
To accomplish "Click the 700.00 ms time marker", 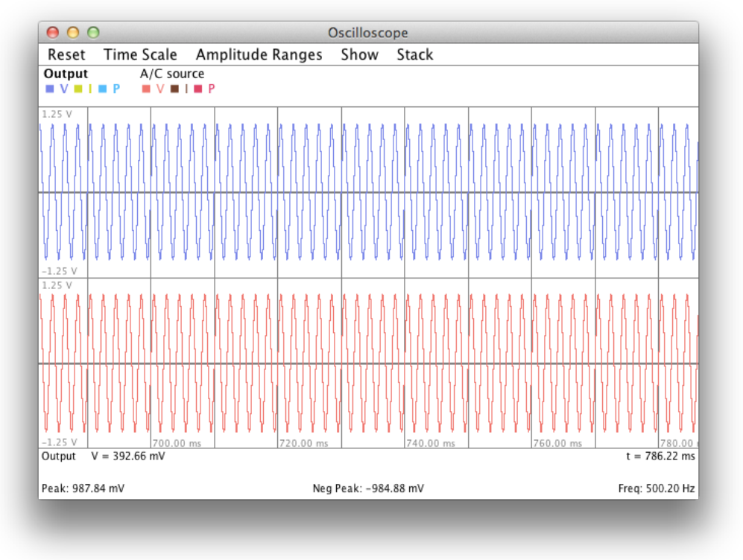I will point(177,443).
